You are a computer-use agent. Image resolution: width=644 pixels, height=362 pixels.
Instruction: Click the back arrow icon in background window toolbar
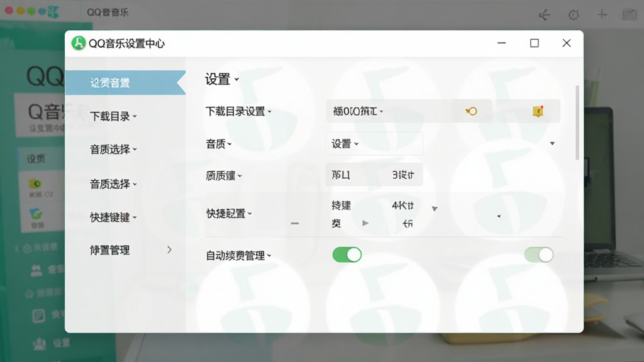tap(544, 15)
